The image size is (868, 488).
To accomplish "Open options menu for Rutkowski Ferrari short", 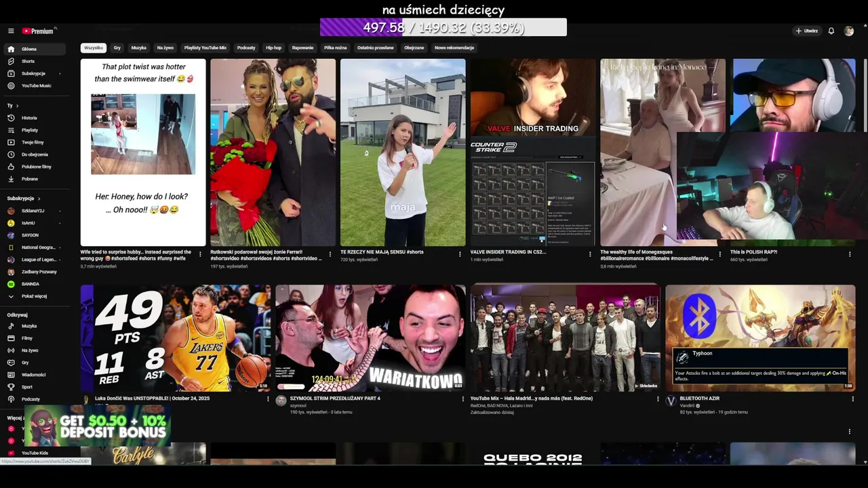I will pos(330,254).
